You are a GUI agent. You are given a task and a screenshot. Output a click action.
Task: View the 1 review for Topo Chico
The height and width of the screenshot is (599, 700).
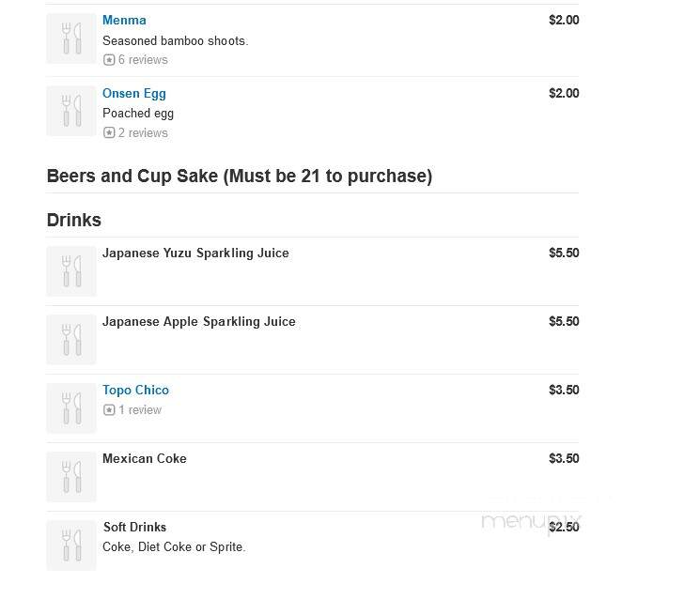click(x=140, y=410)
